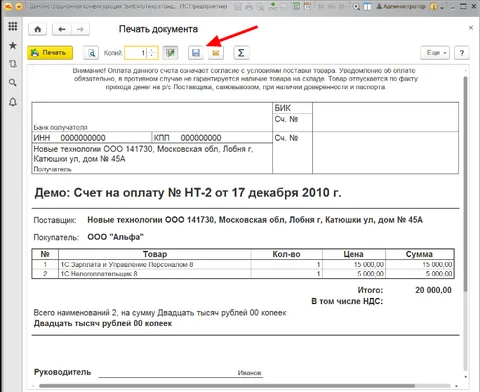Expand the small arrow next to info icon
This screenshot has height=392, width=480.
[x=442, y=7]
